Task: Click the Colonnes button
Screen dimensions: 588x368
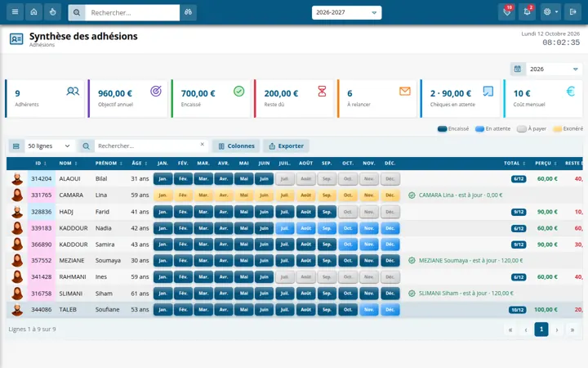Action: pos(236,146)
